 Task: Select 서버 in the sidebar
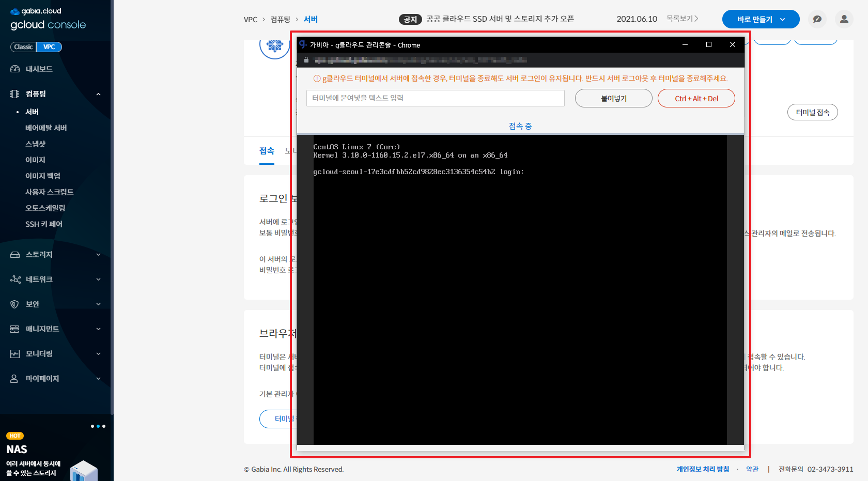(32, 112)
